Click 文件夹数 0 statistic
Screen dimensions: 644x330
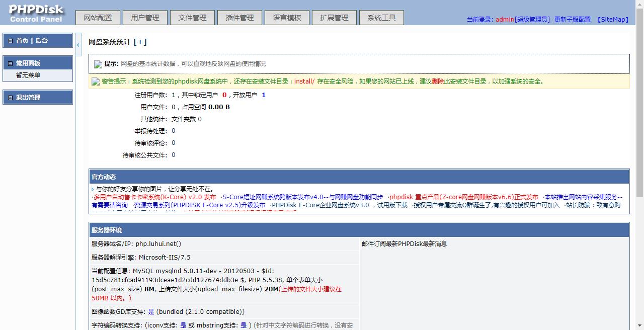187,119
